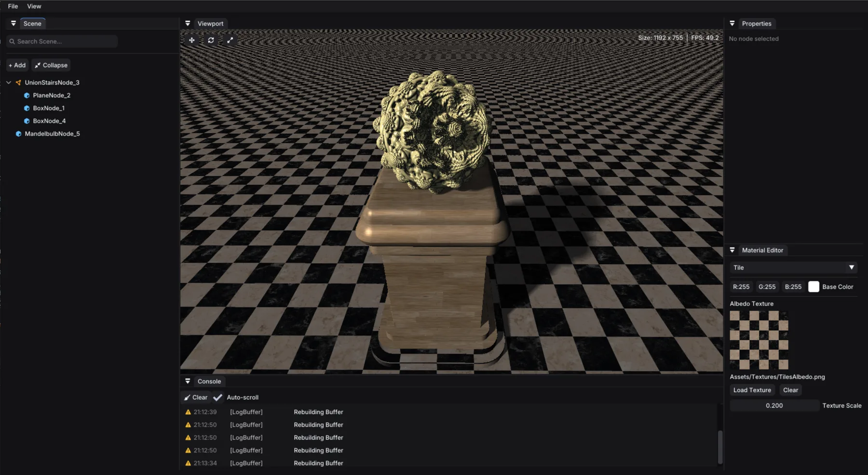Screen dimensions: 868x475
Task: Click the Load Texture button
Action: tap(752, 390)
